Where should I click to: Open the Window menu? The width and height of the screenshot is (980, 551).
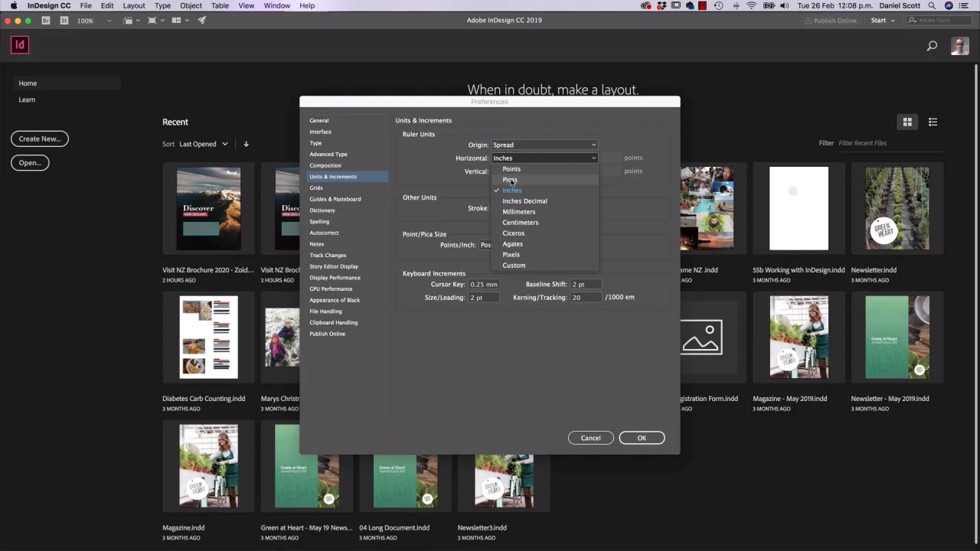[277, 5]
